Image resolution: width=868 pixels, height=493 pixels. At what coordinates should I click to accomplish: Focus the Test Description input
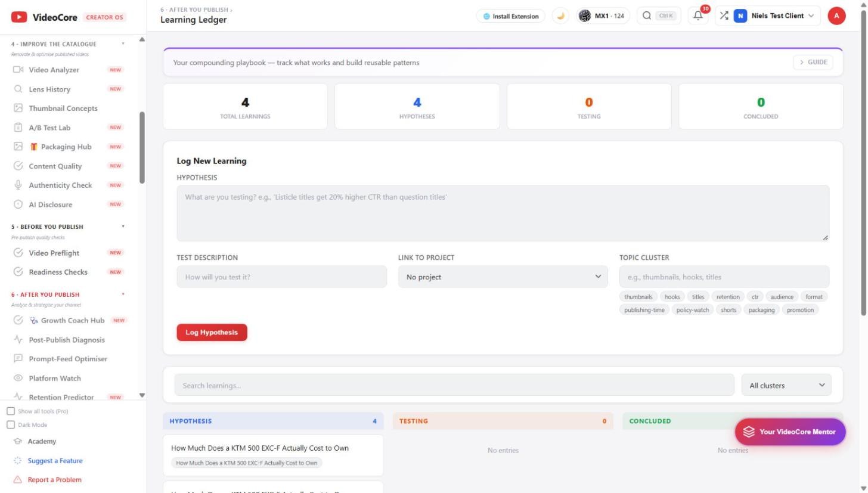(282, 277)
